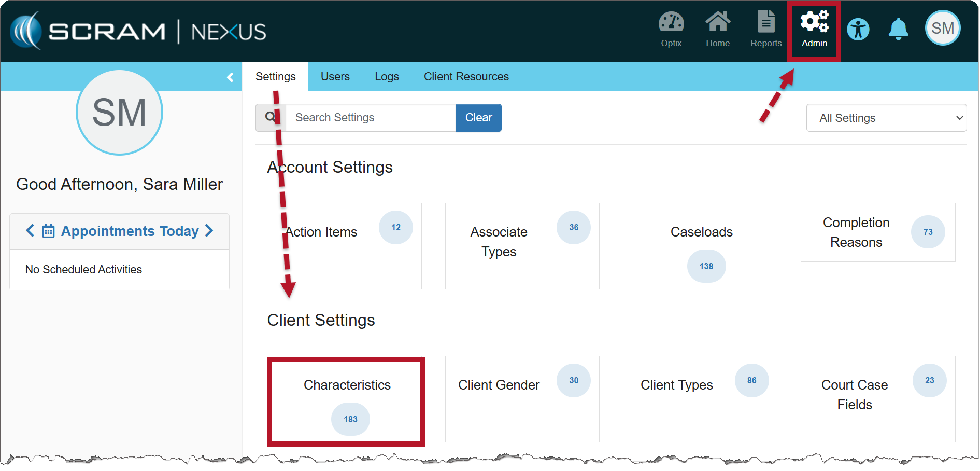
Task: Click the SM user avatar in header
Action: [x=942, y=29]
